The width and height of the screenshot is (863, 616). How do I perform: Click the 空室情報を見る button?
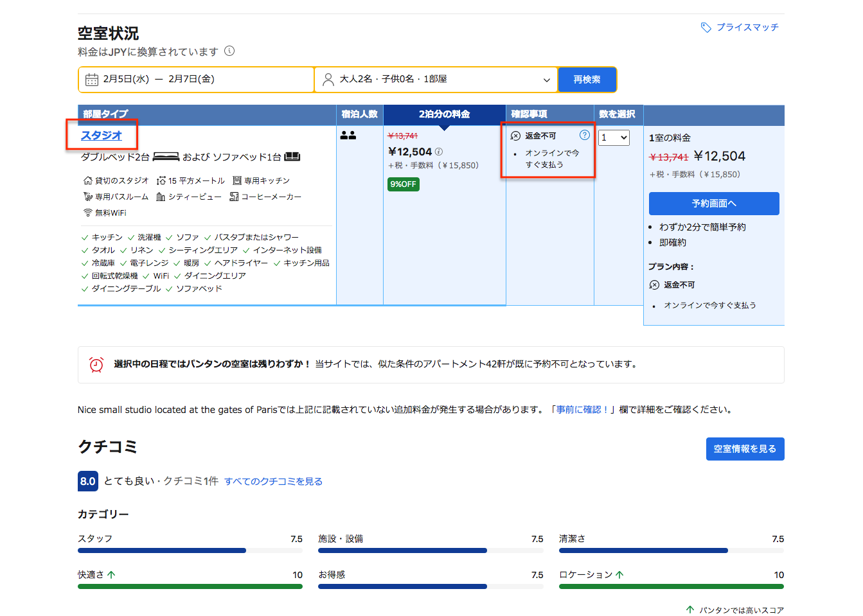(x=745, y=449)
